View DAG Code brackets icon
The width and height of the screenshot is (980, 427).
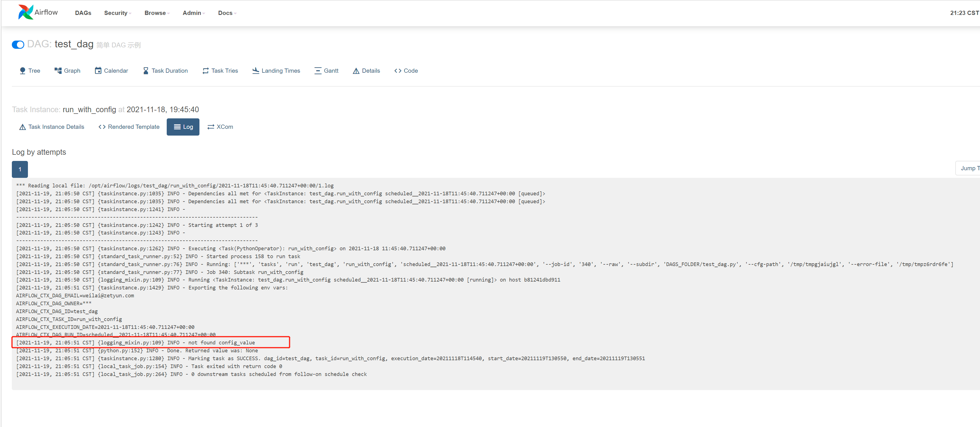397,71
